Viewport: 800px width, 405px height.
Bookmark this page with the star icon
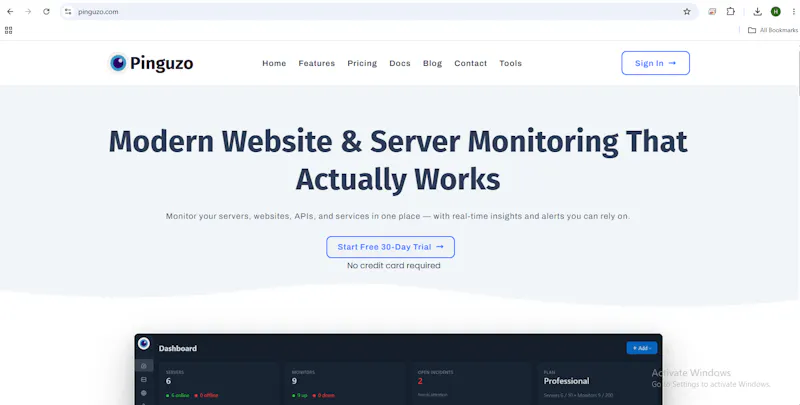(687, 11)
